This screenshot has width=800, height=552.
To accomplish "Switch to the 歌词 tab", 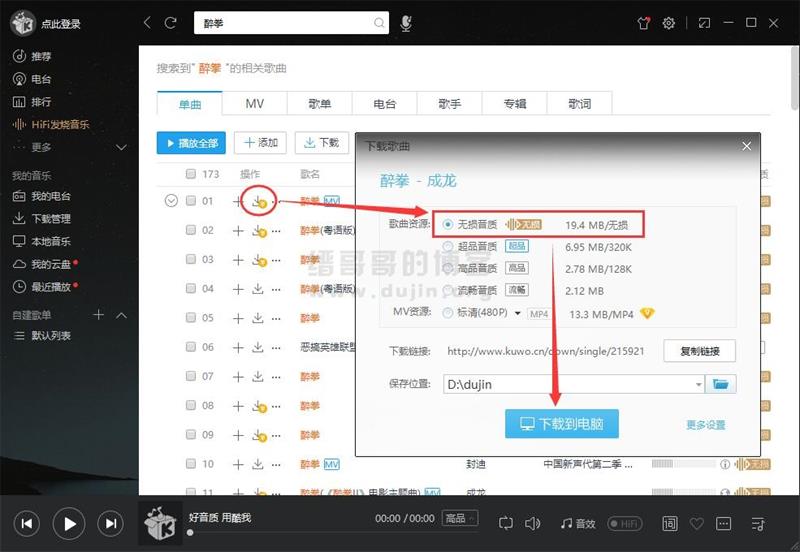I will point(580,104).
